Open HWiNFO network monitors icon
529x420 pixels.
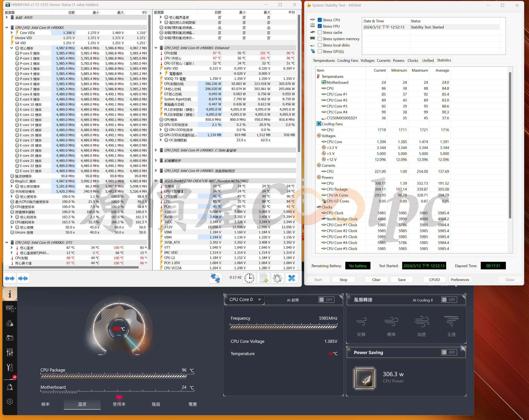tap(215, 278)
